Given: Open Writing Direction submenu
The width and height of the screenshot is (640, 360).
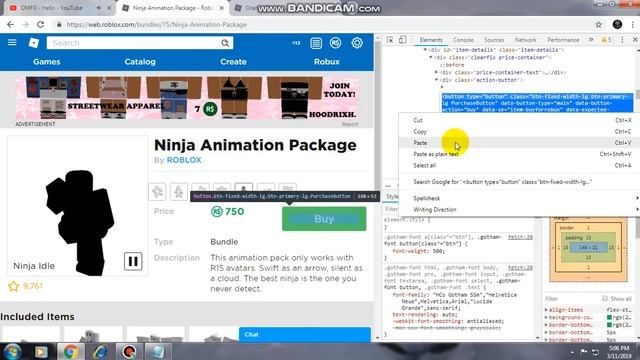Looking at the screenshot, I should [x=519, y=209].
